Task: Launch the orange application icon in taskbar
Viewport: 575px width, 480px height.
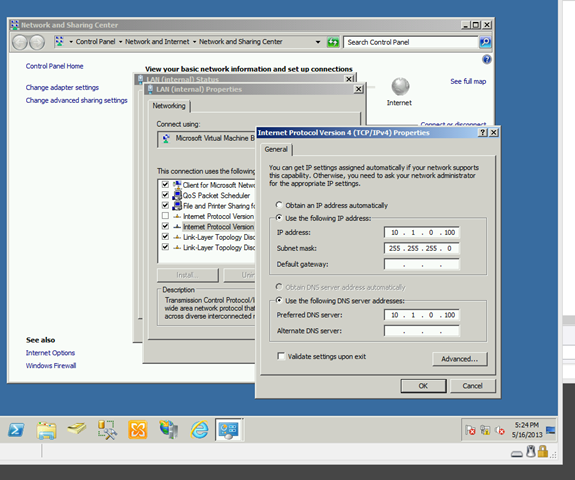Action: pyautogui.click(x=138, y=430)
